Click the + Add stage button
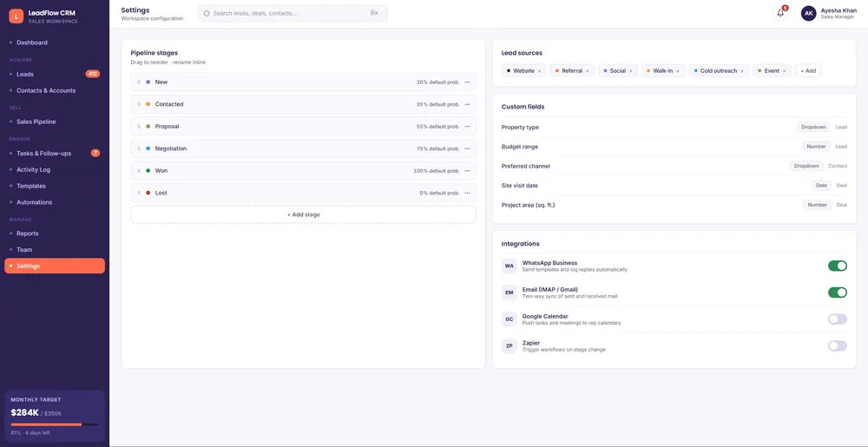 [x=303, y=214]
